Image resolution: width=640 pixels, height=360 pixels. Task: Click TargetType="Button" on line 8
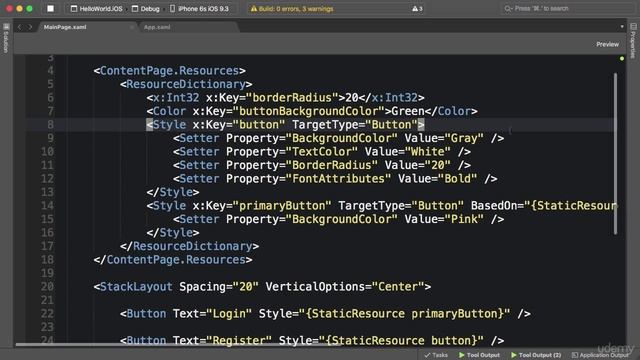point(355,124)
